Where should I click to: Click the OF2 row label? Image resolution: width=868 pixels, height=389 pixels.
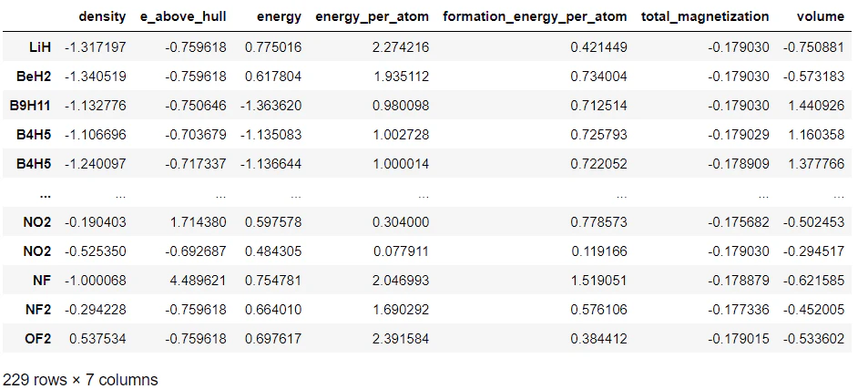pyautogui.click(x=37, y=338)
